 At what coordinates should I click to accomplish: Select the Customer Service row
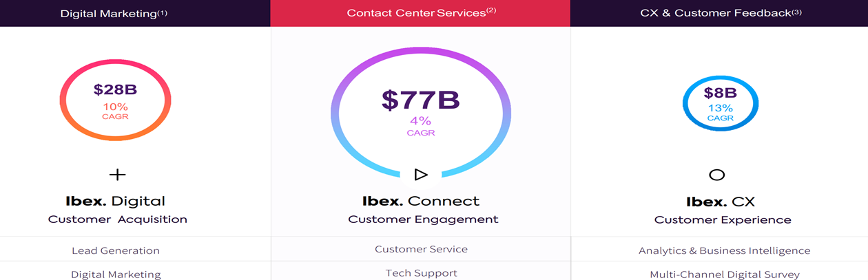421,248
